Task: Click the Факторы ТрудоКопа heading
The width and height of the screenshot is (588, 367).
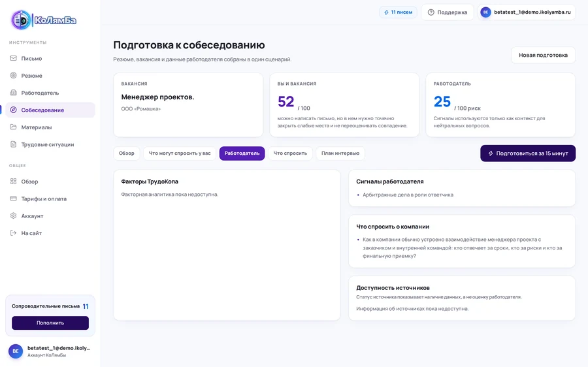Action: (150, 182)
